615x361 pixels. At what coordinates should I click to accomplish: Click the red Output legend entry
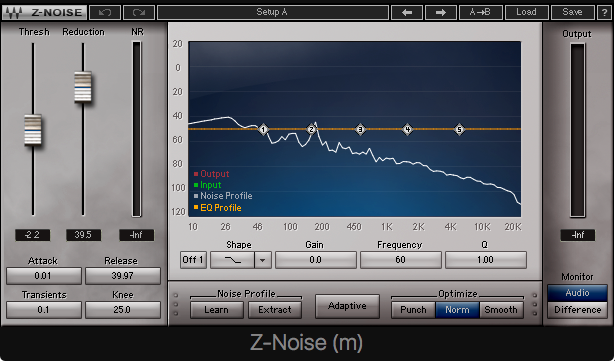tap(211, 174)
